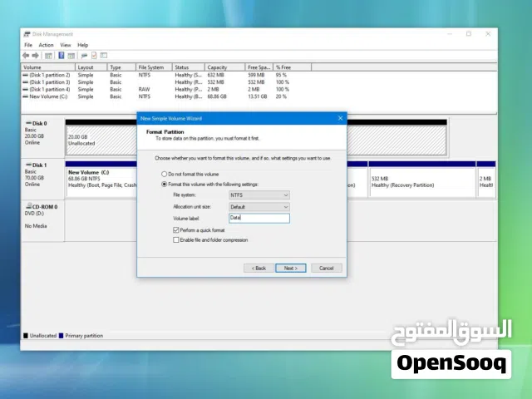Screen dimensions: 532x399
Task: Click the Back arrow toolbar icon
Action: tap(26, 56)
